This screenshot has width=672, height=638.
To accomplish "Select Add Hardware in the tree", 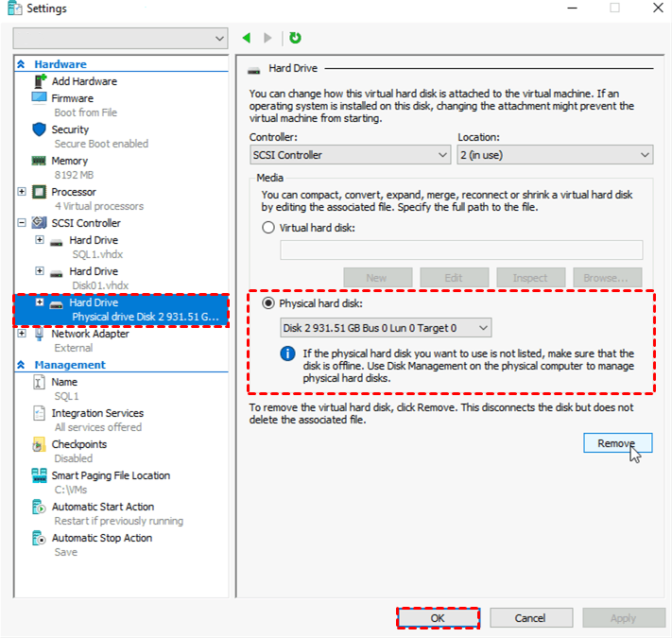I will point(84,81).
